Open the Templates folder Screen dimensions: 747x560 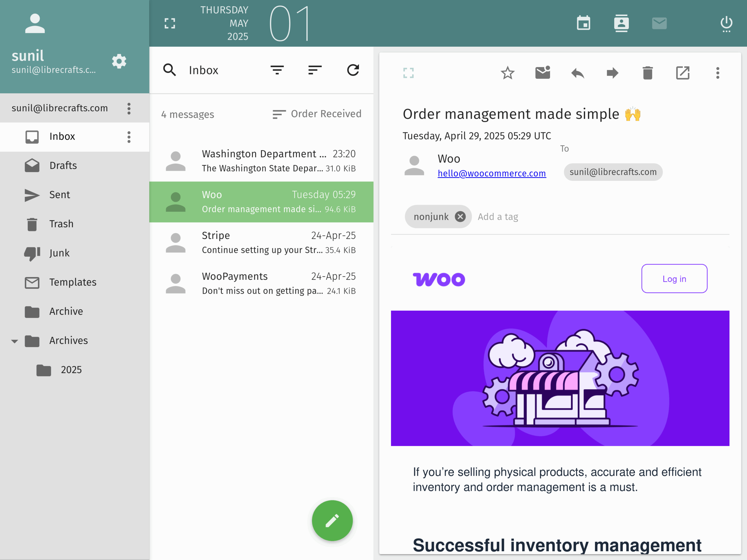[x=75, y=283]
